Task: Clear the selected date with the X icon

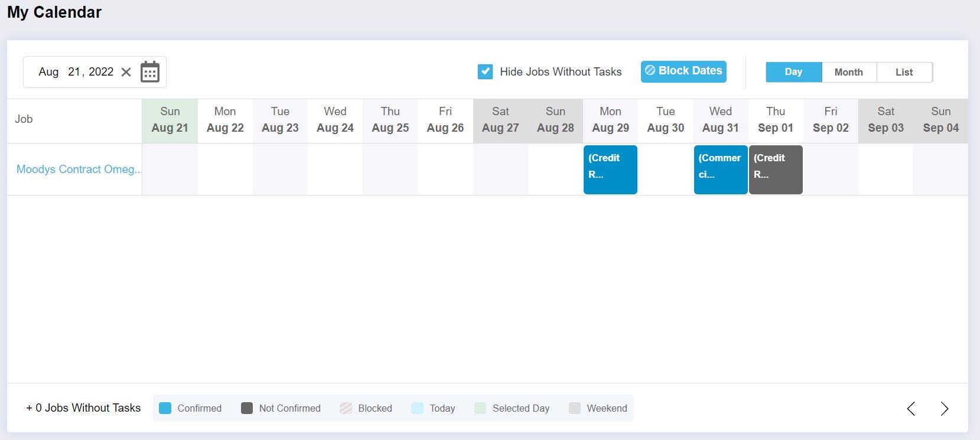Action: [x=126, y=72]
